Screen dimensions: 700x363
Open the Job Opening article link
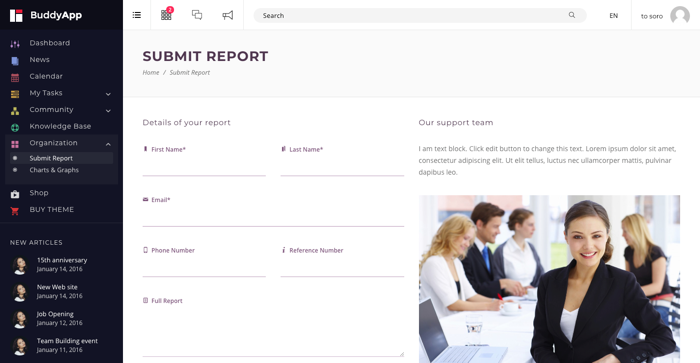55,314
